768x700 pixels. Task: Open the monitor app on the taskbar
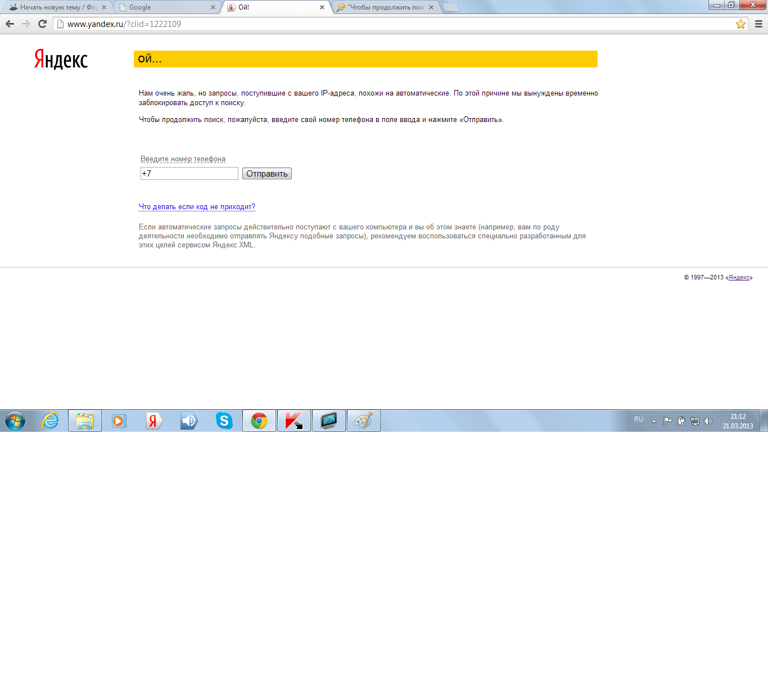(329, 421)
